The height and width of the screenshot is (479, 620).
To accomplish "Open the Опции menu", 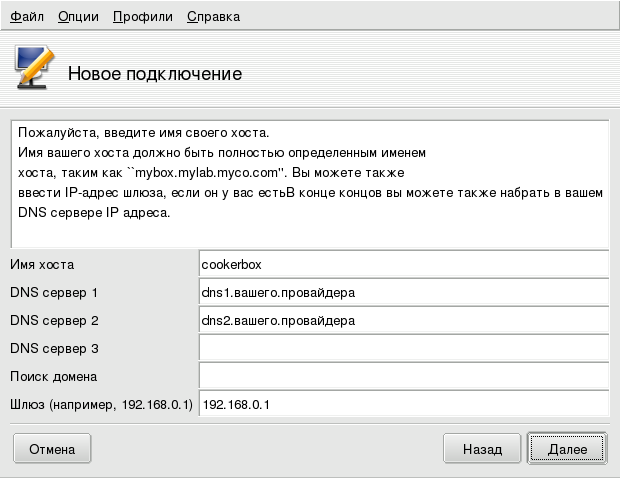I will (x=78, y=17).
